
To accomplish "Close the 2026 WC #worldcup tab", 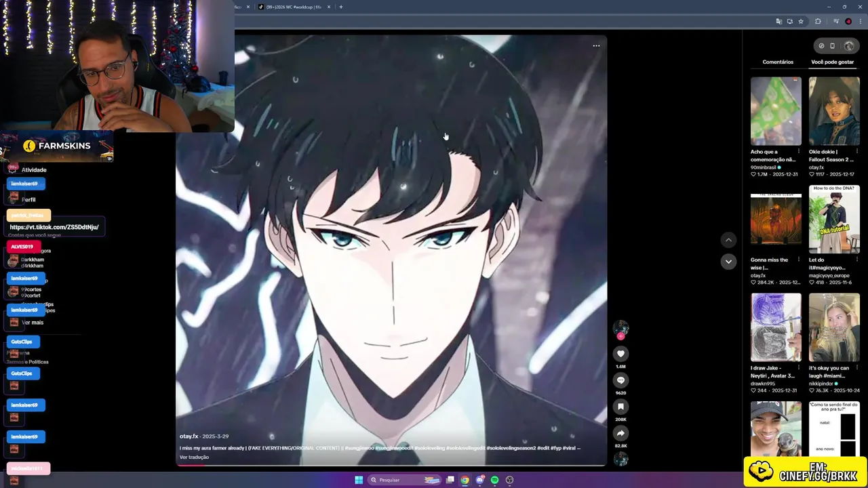I will click(329, 7).
